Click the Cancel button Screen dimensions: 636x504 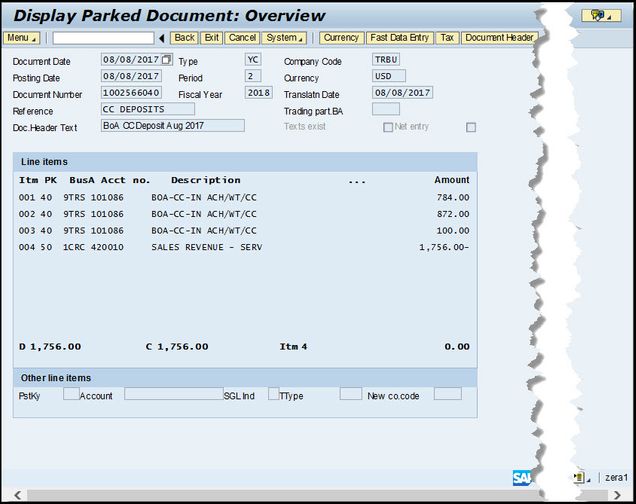[242, 38]
